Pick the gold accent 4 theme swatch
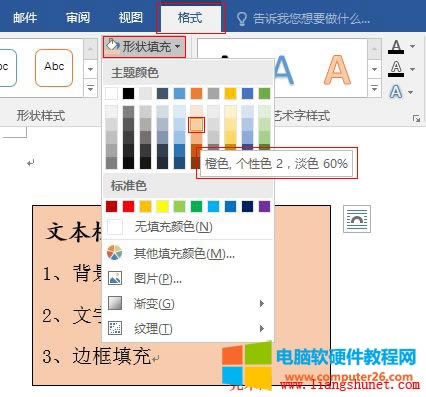The image size is (426, 397). tap(230, 94)
